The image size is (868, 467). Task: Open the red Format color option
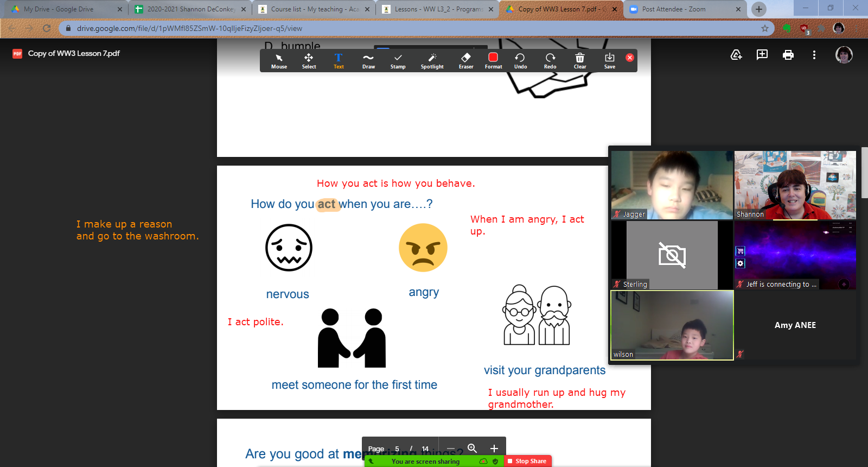coord(493,61)
